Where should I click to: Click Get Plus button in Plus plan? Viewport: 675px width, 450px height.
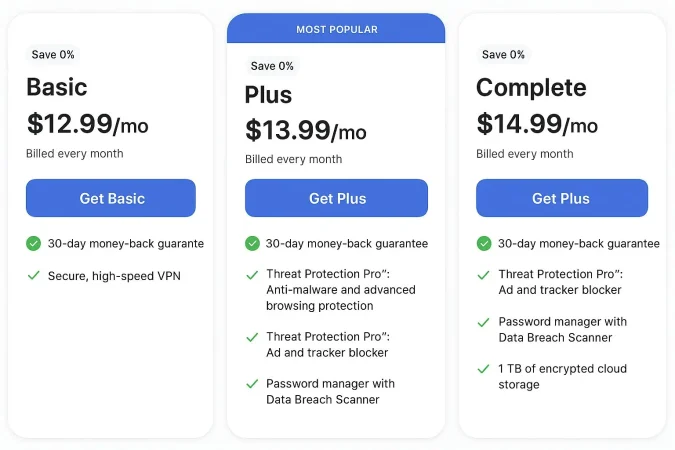point(336,198)
